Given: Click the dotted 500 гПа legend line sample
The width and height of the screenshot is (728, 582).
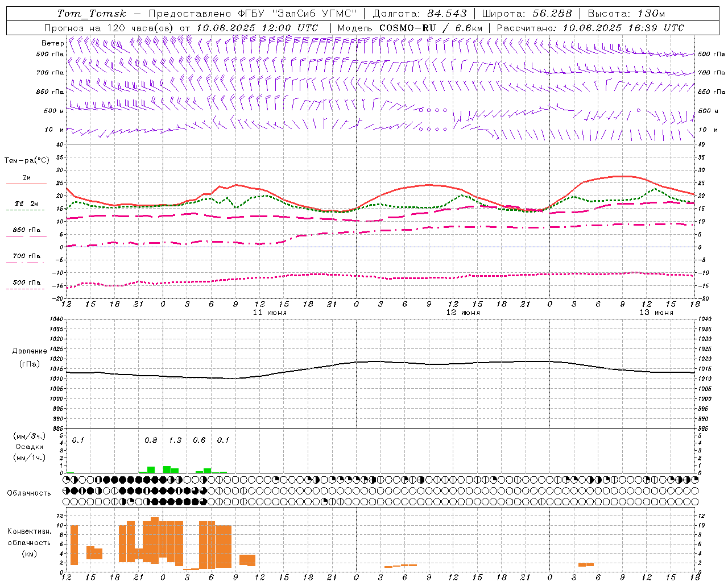Looking at the screenshot, I should point(25,289).
